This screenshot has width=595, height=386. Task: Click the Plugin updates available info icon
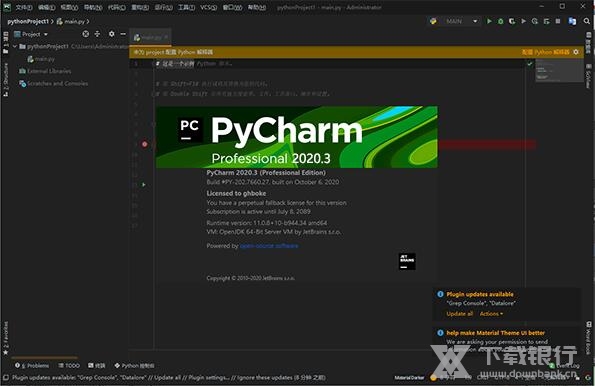point(440,294)
